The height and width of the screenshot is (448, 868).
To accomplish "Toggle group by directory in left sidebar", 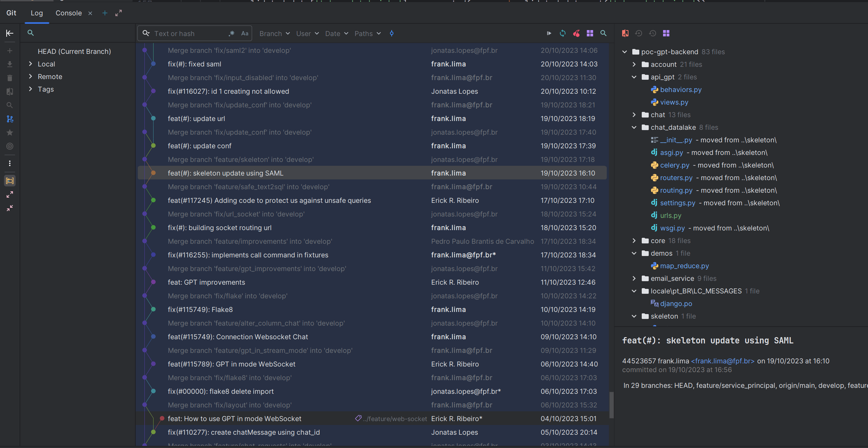I will pyautogui.click(x=10, y=181).
